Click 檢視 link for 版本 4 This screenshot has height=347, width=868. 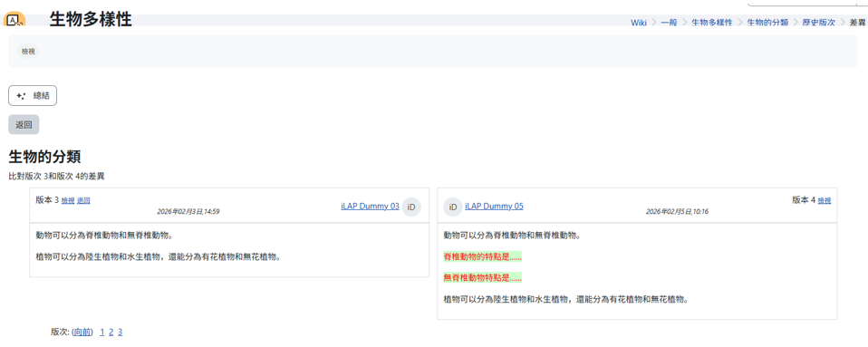pos(825,201)
